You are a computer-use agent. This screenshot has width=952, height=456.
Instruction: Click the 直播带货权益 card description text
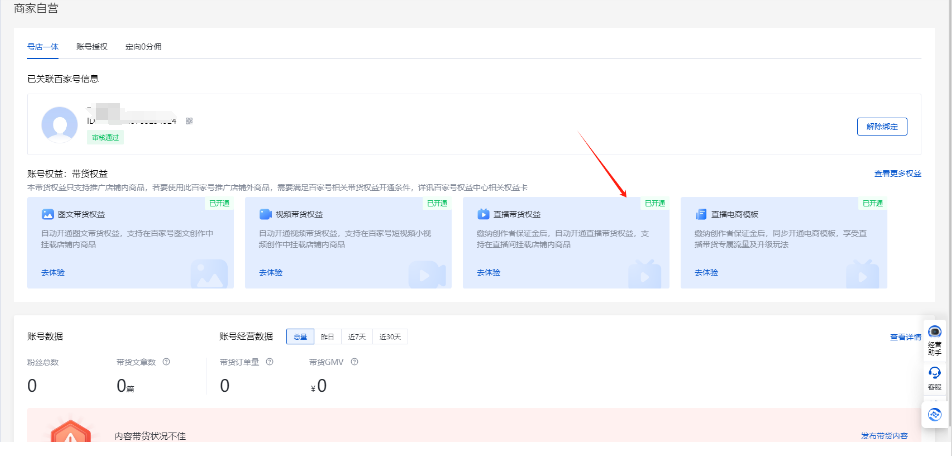(563, 239)
